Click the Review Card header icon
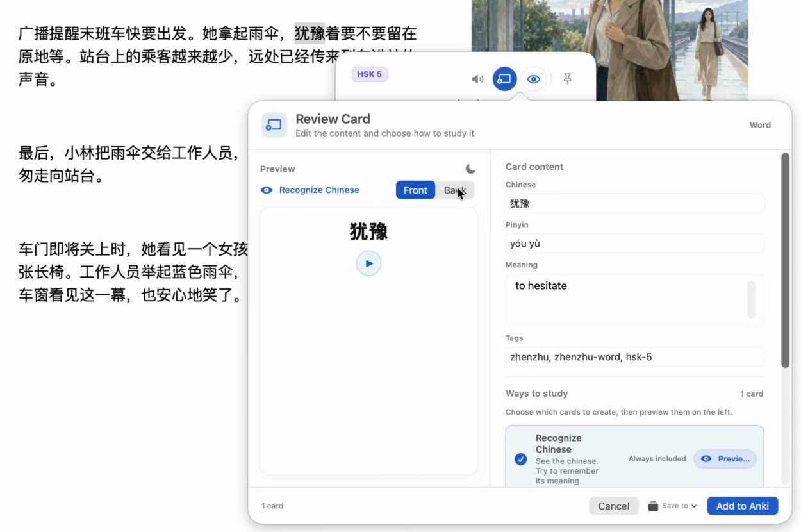This screenshot has width=801, height=532. [274, 124]
